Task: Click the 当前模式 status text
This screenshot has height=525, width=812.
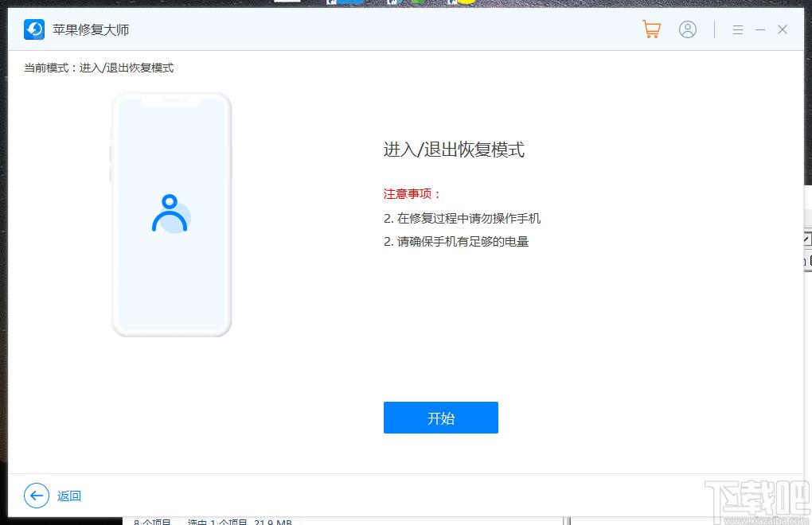Action: point(99,68)
